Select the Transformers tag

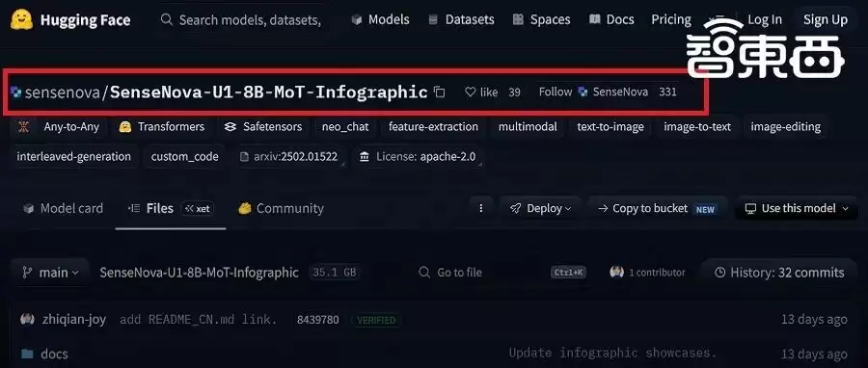(162, 126)
